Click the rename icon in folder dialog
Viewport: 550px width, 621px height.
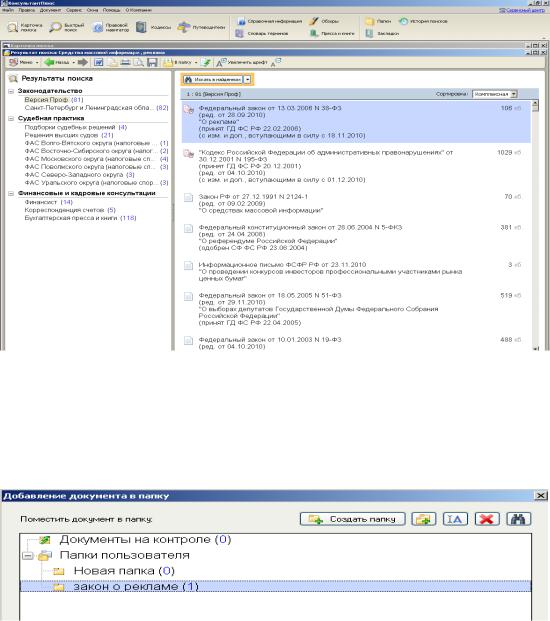(455, 519)
